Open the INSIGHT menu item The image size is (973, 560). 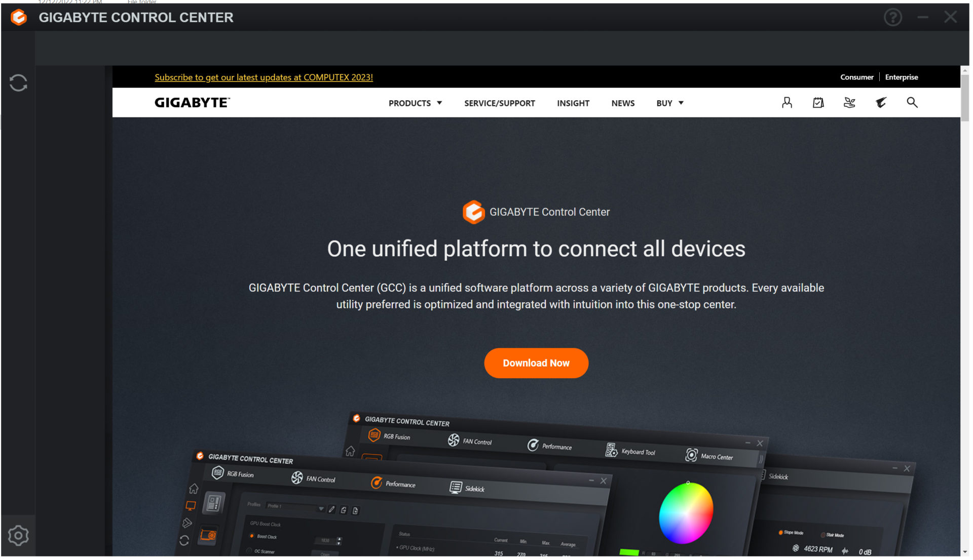click(573, 103)
